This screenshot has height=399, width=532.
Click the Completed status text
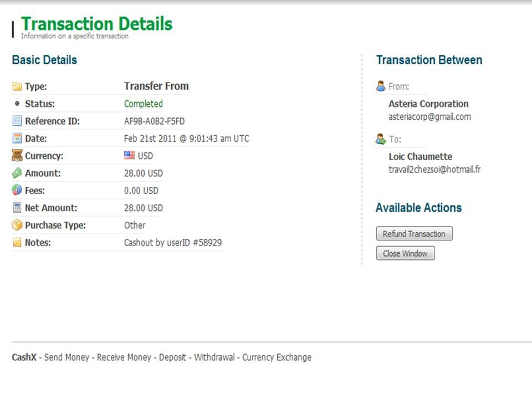pos(144,104)
